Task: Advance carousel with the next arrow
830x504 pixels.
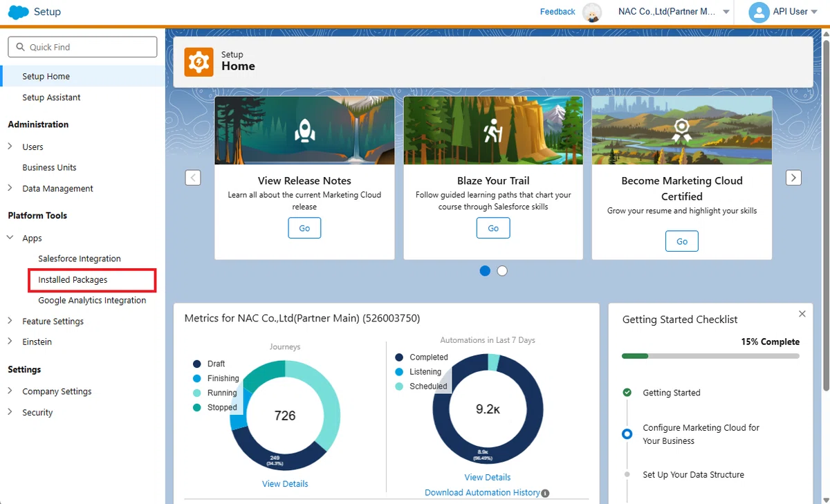Action: (794, 178)
